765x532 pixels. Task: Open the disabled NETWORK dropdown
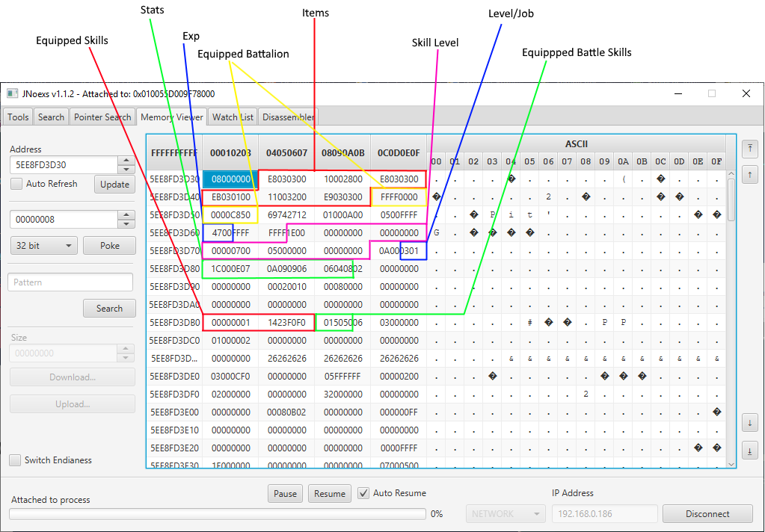point(506,513)
